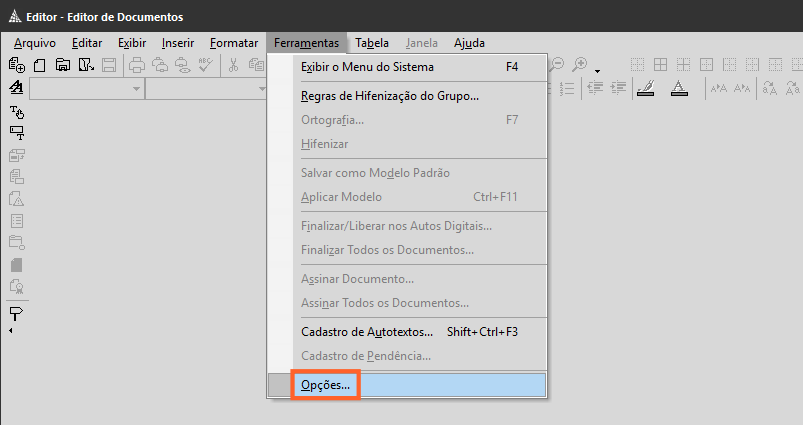This screenshot has height=425, width=803.
Task: Open the second empty font combo box
Action: pyautogui.click(x=206, y=89)
